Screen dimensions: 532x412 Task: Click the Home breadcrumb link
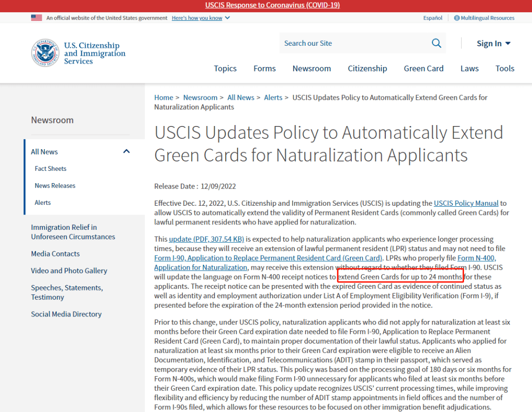point(164,97)
